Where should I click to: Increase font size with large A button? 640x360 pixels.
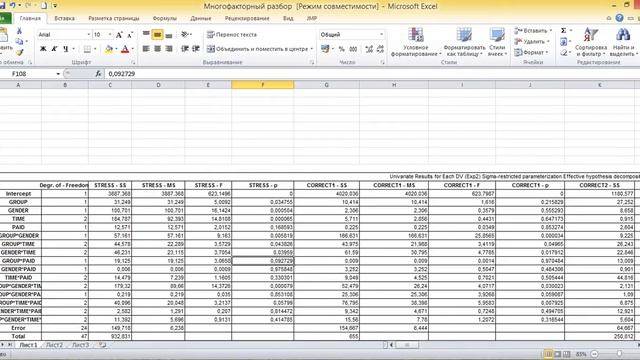coord(119,35)
